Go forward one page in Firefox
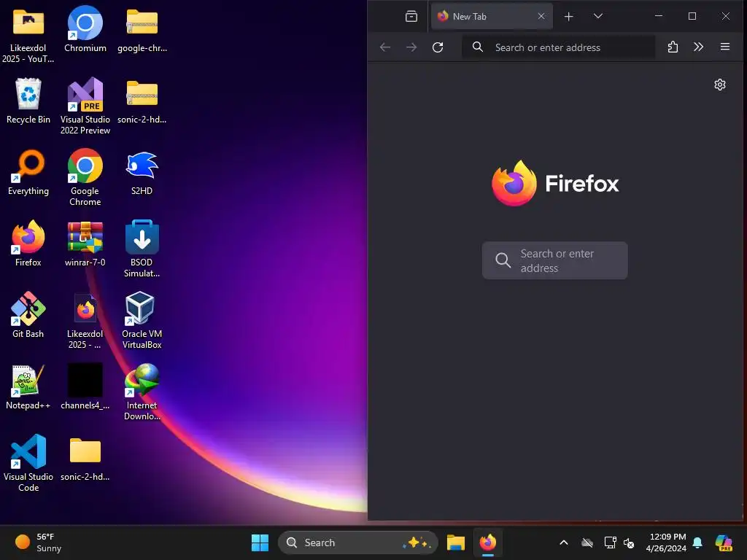 click(x=411, y=47)
